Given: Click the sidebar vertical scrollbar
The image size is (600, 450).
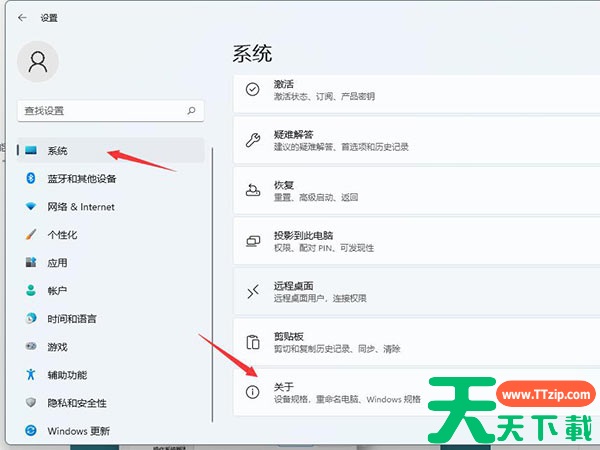Looking at the screenshot, I should 212,285.
